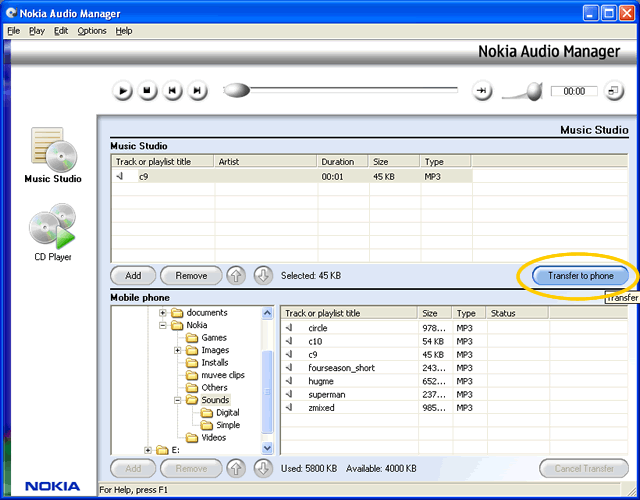Click Add button under Music Studio list
The image size is (640, 500).
tap(133, 275)
